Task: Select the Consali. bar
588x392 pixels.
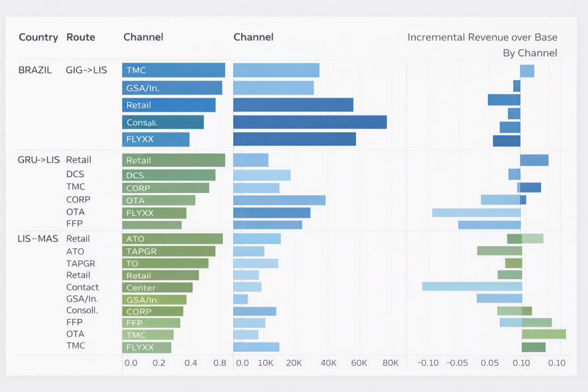Action: [163, 122]
